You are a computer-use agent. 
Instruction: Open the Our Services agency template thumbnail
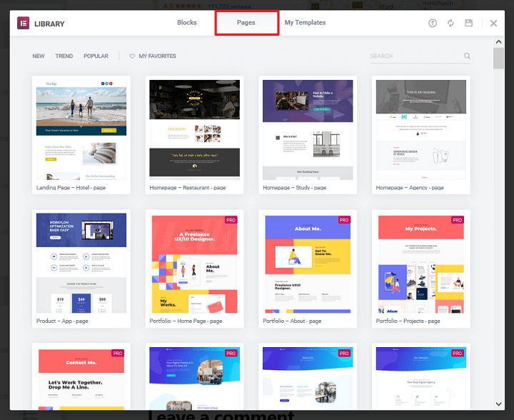pos(421,378)
